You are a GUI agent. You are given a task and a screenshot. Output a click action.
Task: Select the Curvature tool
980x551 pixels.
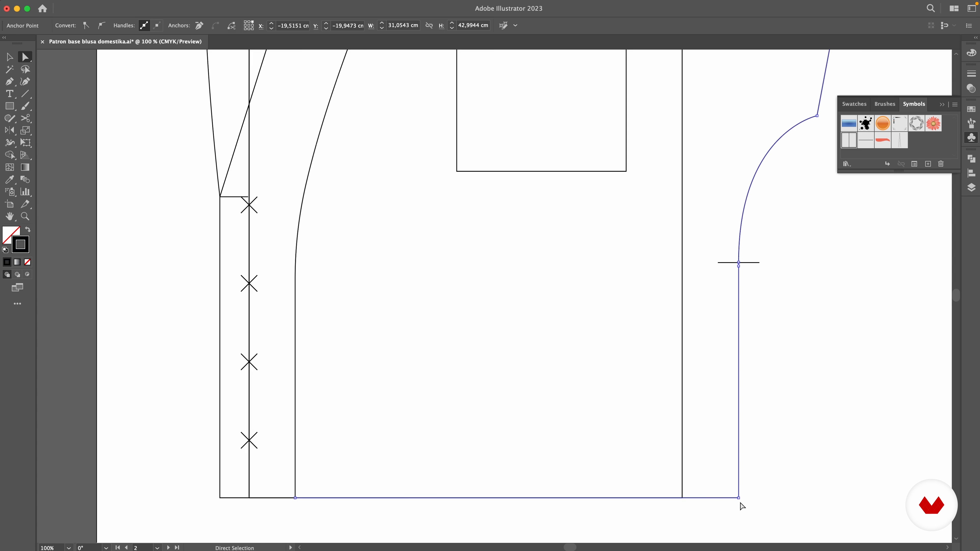25,81
